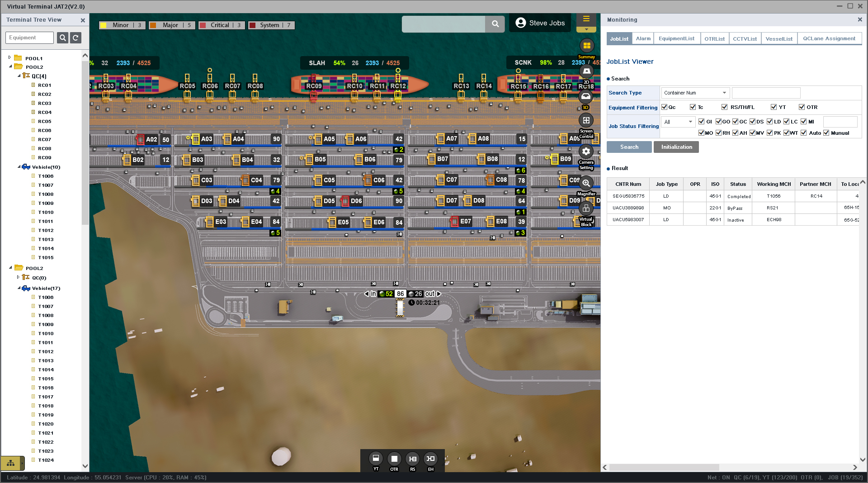Open the Screen Control tool
Image resolution: width=868 pixels, height=483 pixels.
[x=586, y=120]
